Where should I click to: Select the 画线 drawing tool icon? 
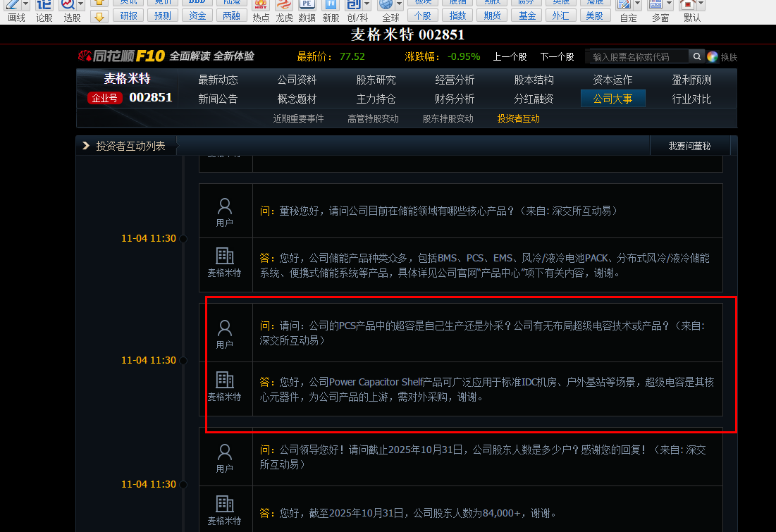click(13, 6)
